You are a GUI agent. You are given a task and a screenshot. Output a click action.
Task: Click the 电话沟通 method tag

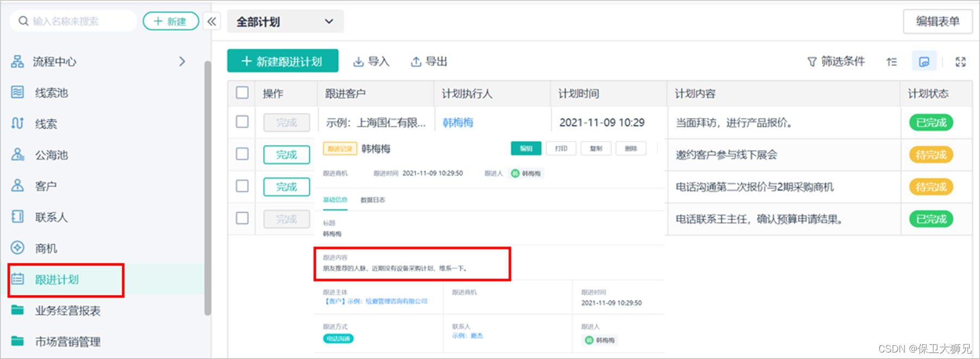(x=338, y=338)
